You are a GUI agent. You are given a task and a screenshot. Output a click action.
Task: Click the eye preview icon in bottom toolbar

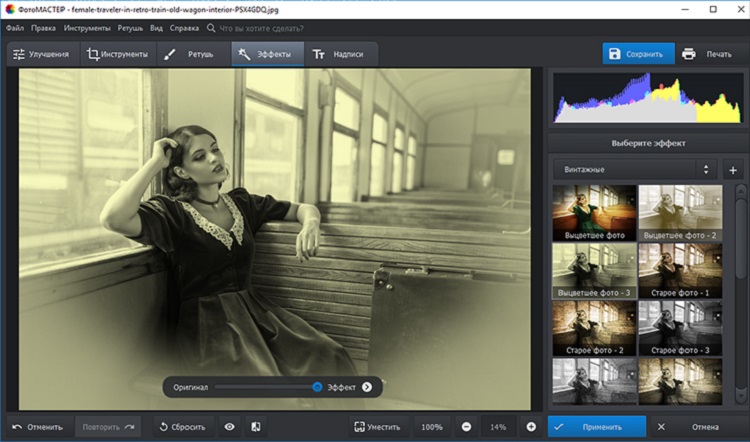point(229,427)
